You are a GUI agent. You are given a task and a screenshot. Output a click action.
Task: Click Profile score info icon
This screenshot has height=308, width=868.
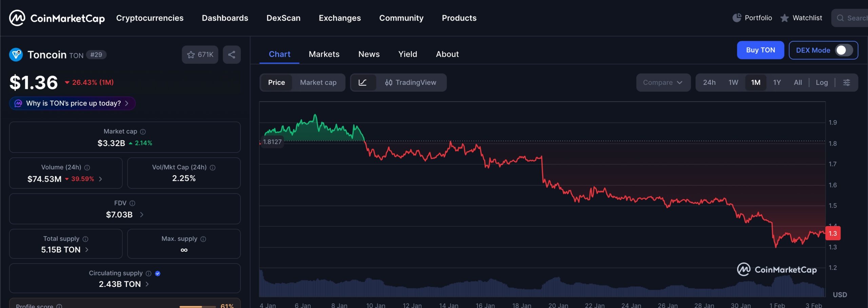tap(59, 306)
